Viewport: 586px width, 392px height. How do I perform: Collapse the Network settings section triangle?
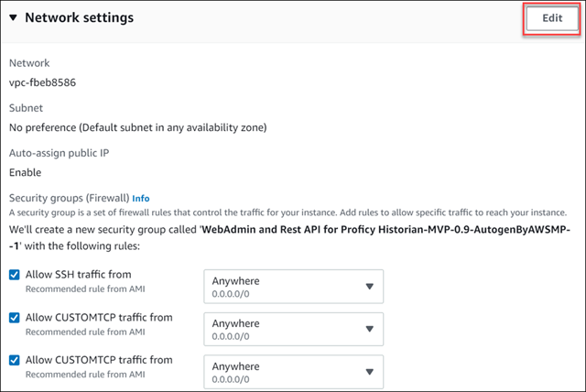13,17
